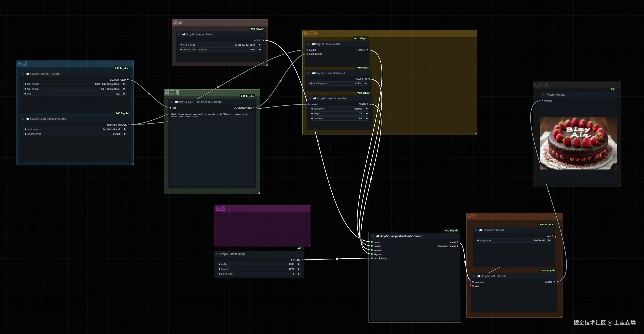The width and height of the screenshot is (644, 334).
Task: Click the NOISE output dot on RandomNoise
Action: 263,40
